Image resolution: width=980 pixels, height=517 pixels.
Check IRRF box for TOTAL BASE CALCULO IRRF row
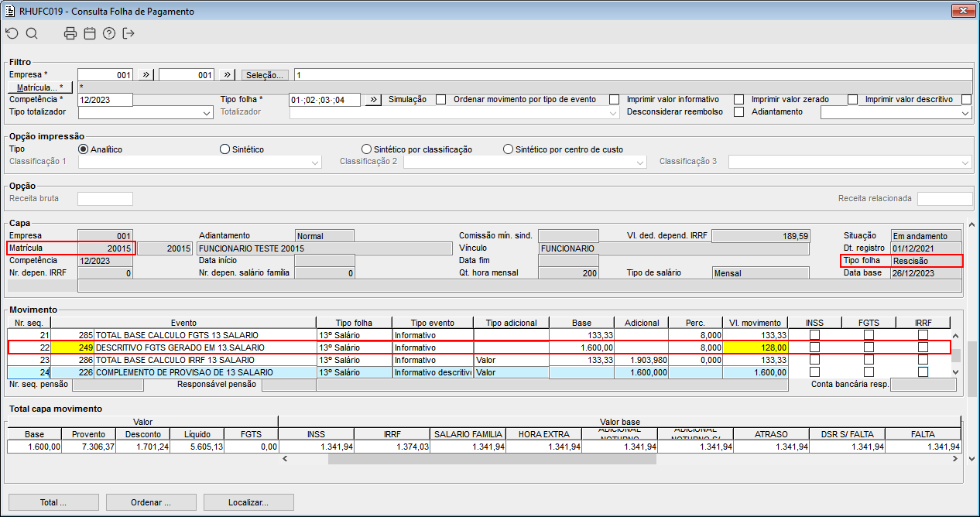(x=923, y=361)
